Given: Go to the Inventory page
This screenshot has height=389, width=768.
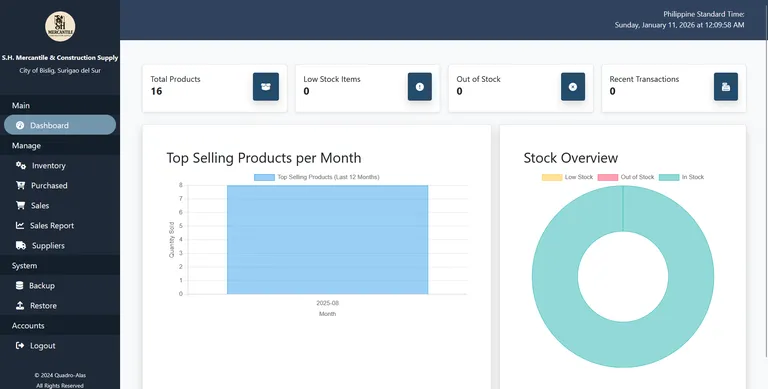Looking at the screenshot, I should (60, 166).
